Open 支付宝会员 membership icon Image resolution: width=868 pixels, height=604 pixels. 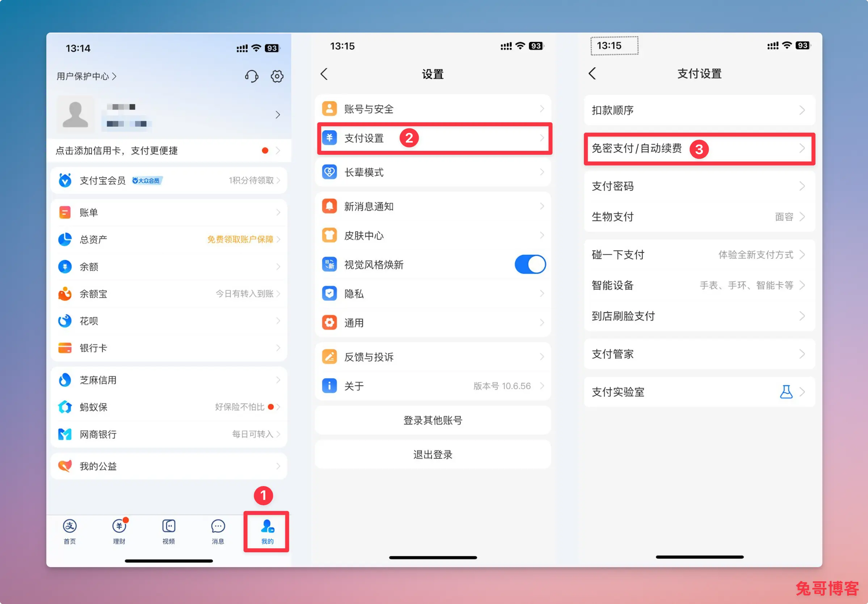click(x=65, y=180)
